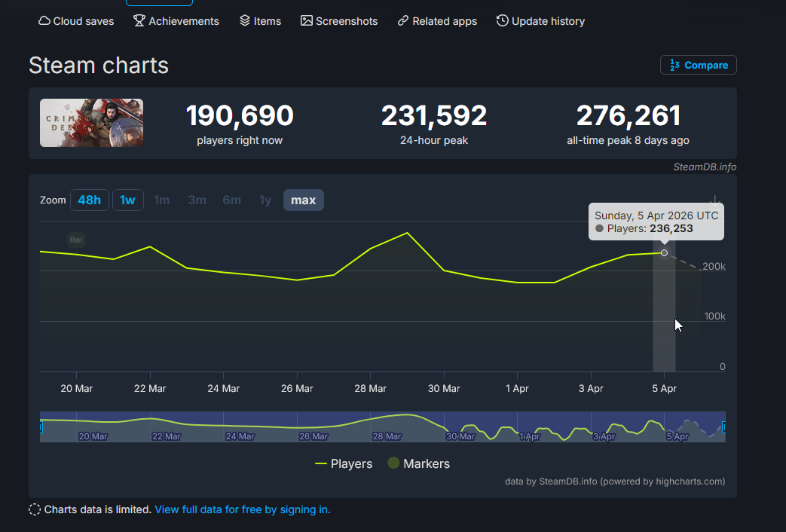786x532 pixels.
Task: Switch to the Items tab
Action: pos(260,21)
